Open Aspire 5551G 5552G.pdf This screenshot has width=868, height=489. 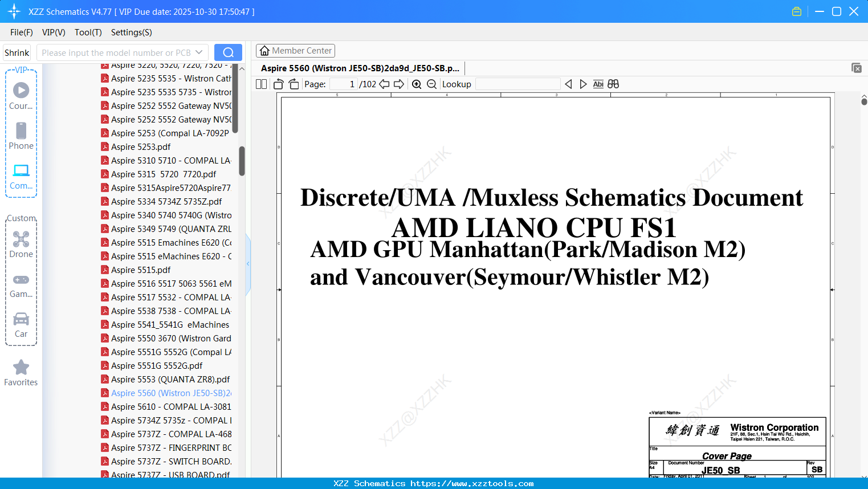[157, 366]
